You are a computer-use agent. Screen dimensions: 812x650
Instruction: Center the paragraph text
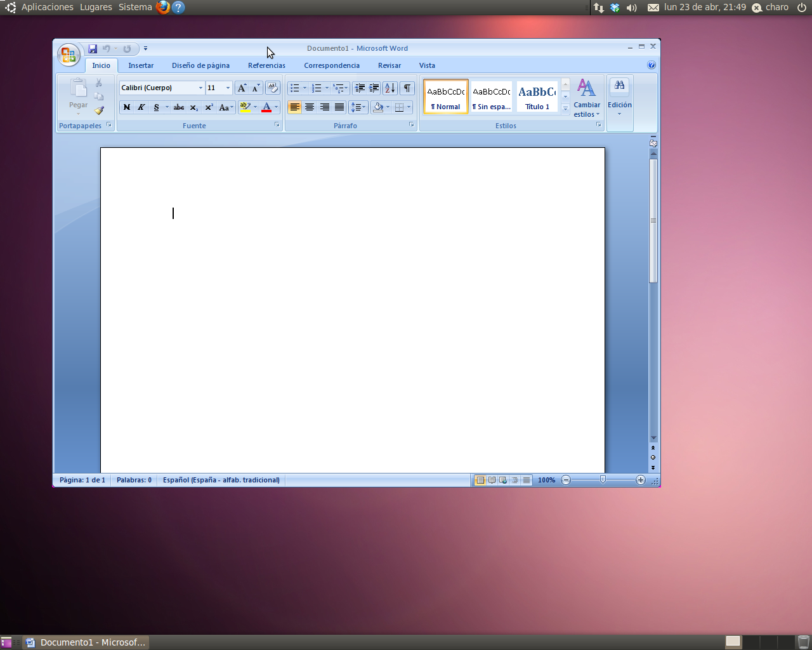310,107
